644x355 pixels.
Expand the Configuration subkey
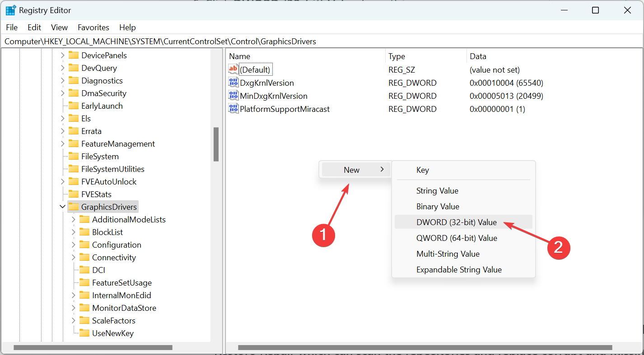73,244
